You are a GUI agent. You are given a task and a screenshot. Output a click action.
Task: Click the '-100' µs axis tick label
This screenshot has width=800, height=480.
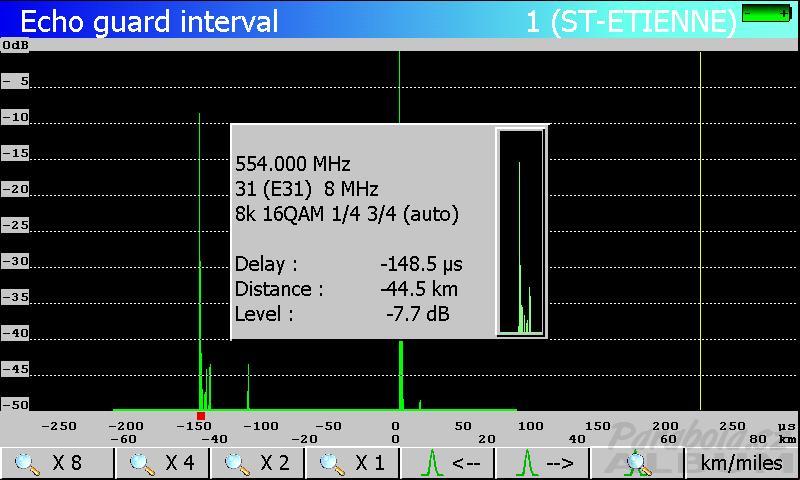pos(261,426)
